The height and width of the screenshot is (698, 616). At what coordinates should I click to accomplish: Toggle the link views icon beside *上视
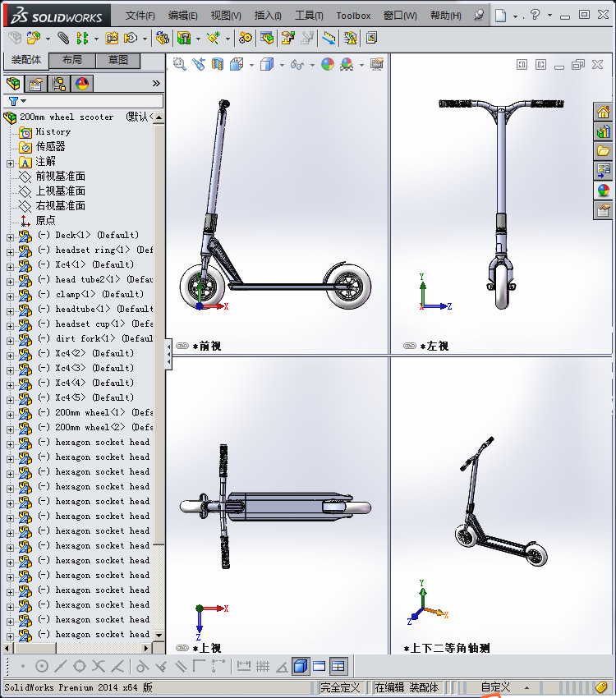point(182,648)
